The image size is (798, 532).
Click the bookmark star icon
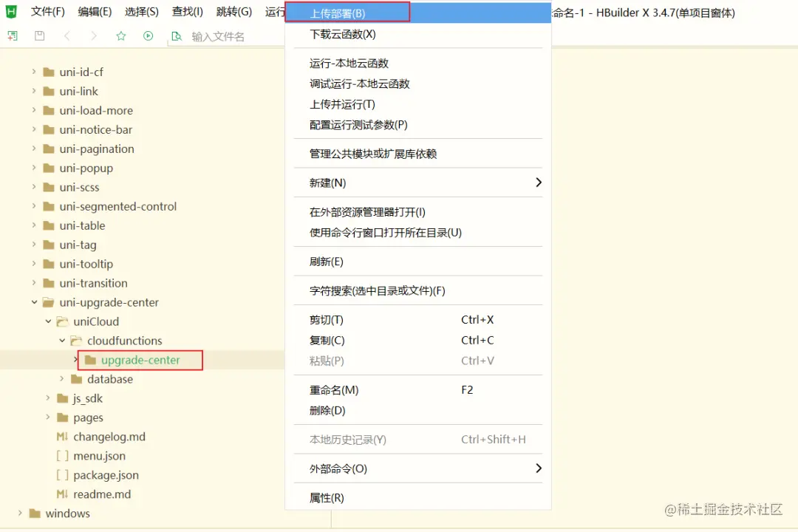120,35
